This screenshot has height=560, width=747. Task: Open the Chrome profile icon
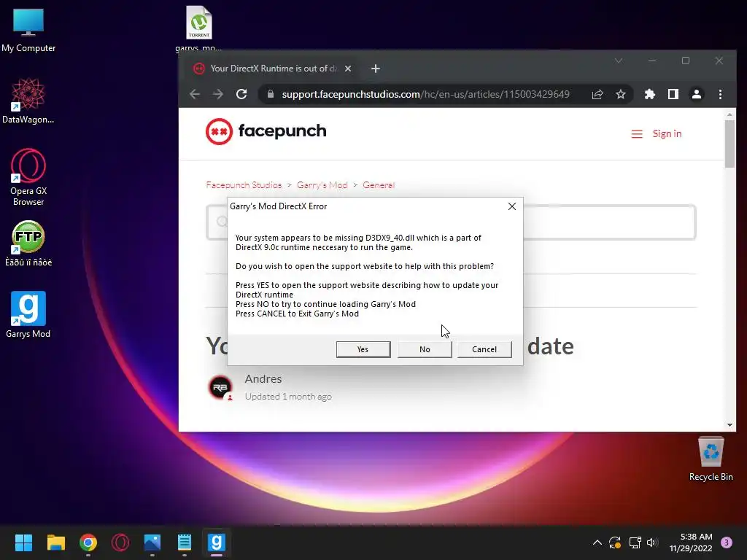[697, 94]
